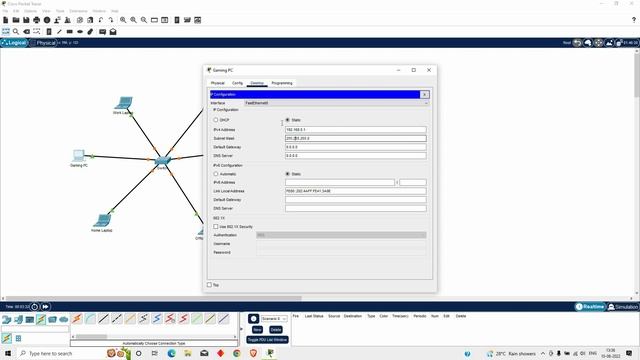
Task: Click the Toggle PDU List Window button
Action: pos(267,340)
